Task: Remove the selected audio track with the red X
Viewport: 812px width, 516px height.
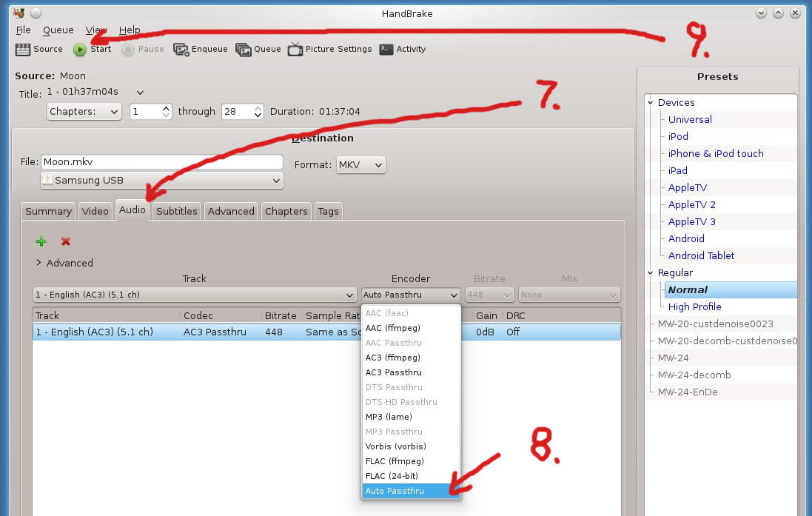Action: coord(65,241)
